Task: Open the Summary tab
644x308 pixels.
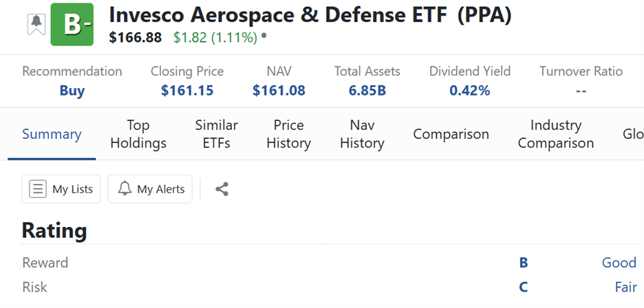Action: pyautogui.click(x=52, y=134)
